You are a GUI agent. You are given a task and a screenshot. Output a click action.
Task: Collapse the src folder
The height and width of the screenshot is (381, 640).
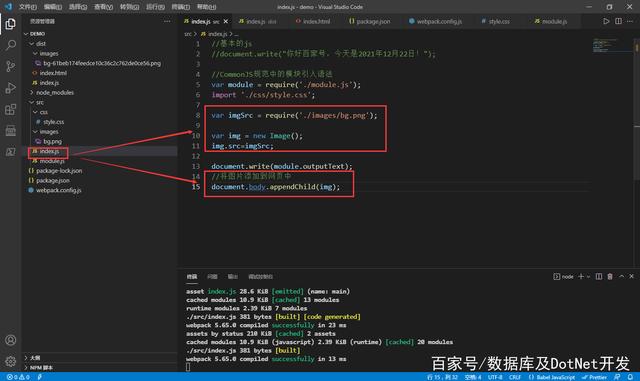[36, 102]
